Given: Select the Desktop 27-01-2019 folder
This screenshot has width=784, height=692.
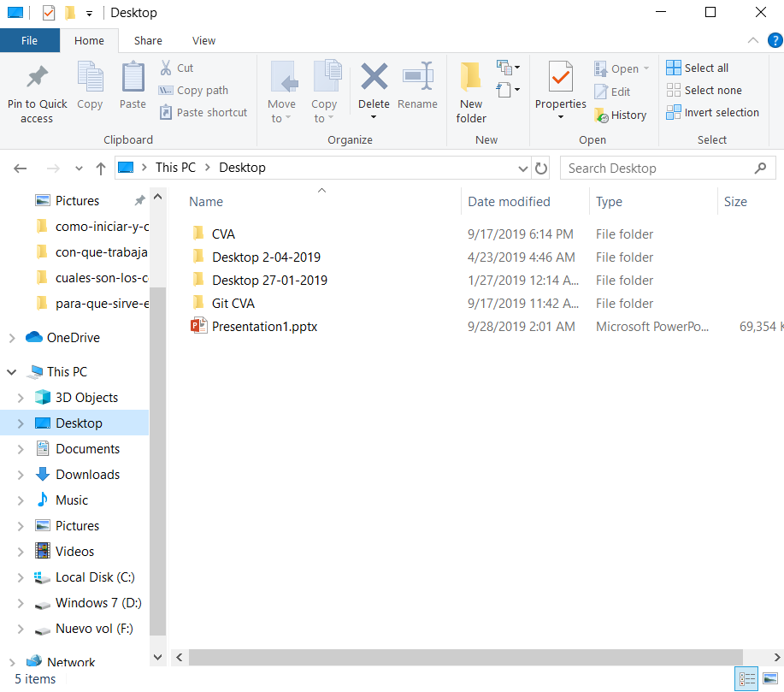Looking at the screenshot, I should pos(269,281).
